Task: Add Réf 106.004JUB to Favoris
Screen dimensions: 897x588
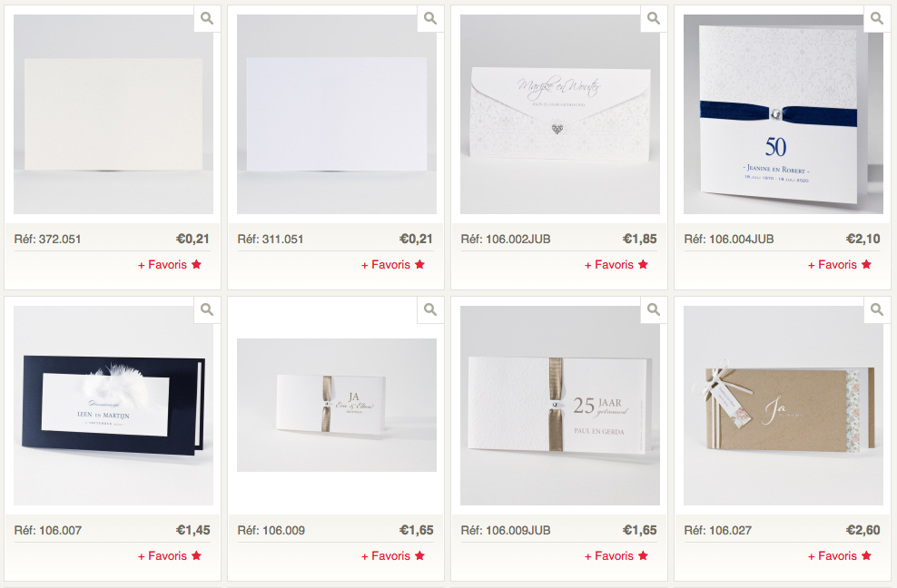Action: (839, 264)
